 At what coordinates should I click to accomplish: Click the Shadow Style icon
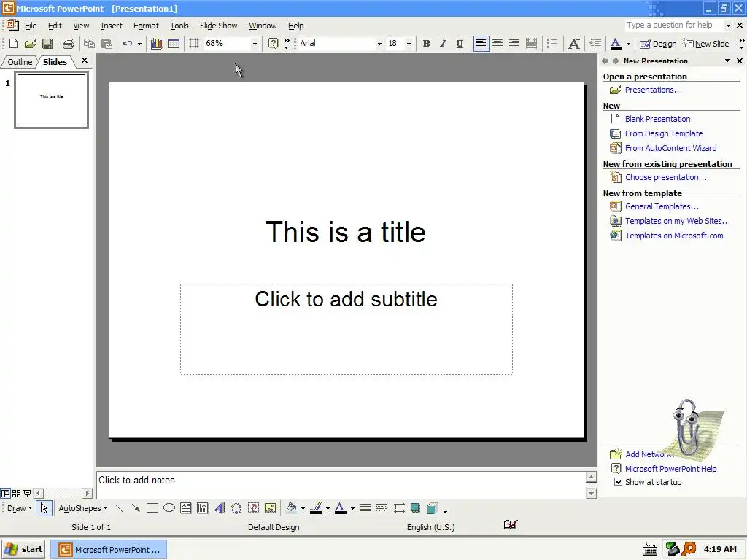pos(415,508)
